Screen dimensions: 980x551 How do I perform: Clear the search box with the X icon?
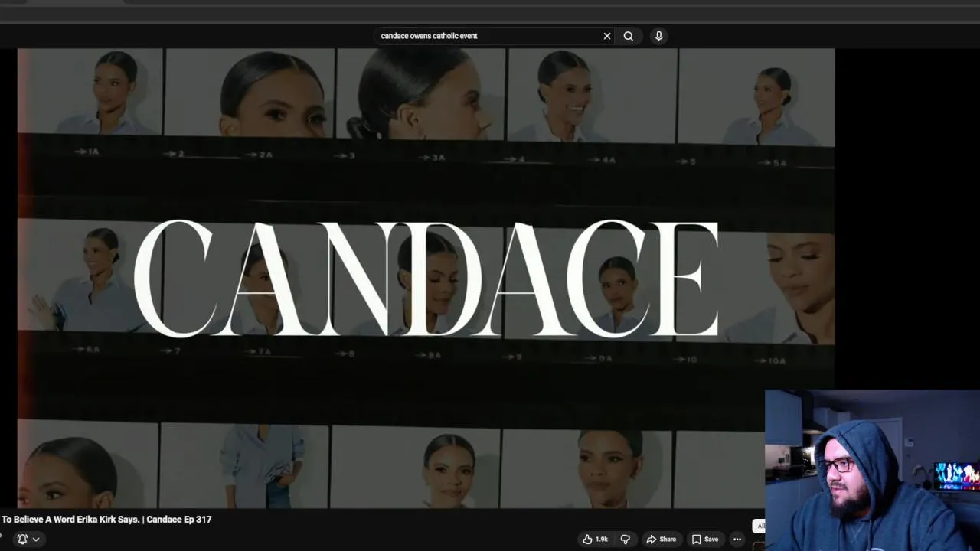(x=607, y=36)
